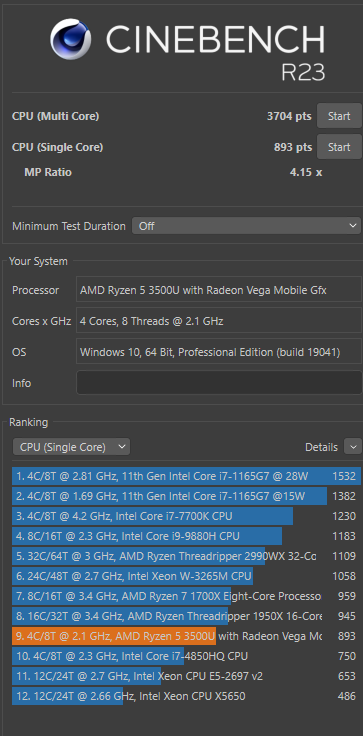
Task: Click the 486 score in the ranking list
Action: pos(347,696)
